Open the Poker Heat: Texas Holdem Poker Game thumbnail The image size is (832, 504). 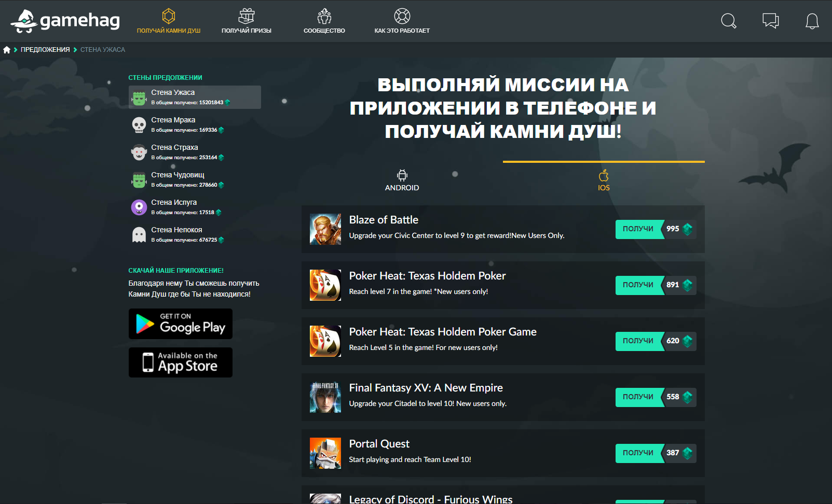tap(325, 341)
